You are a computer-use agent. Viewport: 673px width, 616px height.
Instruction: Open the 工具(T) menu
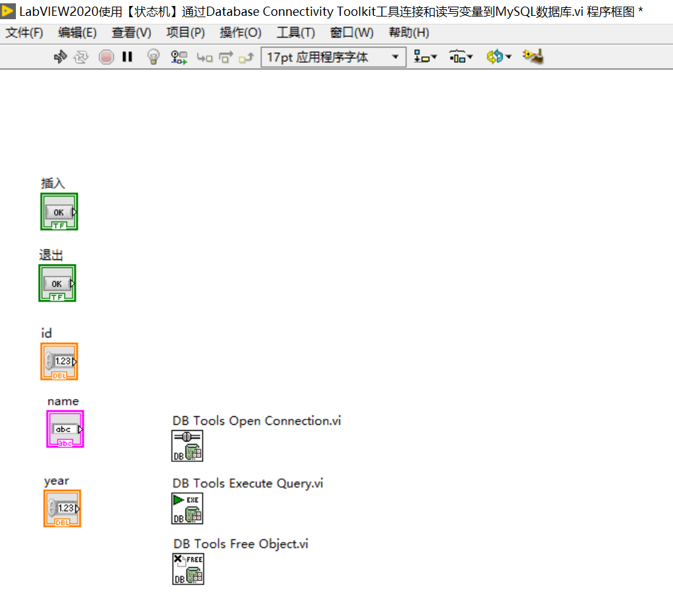[295, 32]
